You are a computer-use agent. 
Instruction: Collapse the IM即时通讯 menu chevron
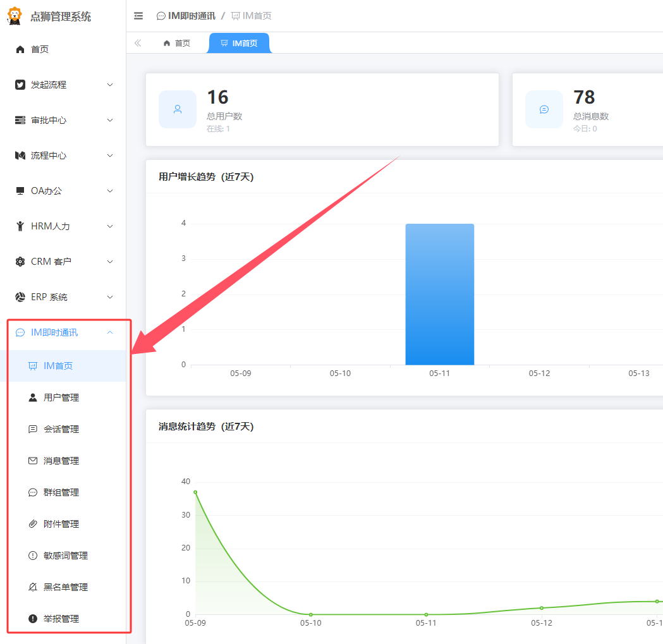coord(110,332)
